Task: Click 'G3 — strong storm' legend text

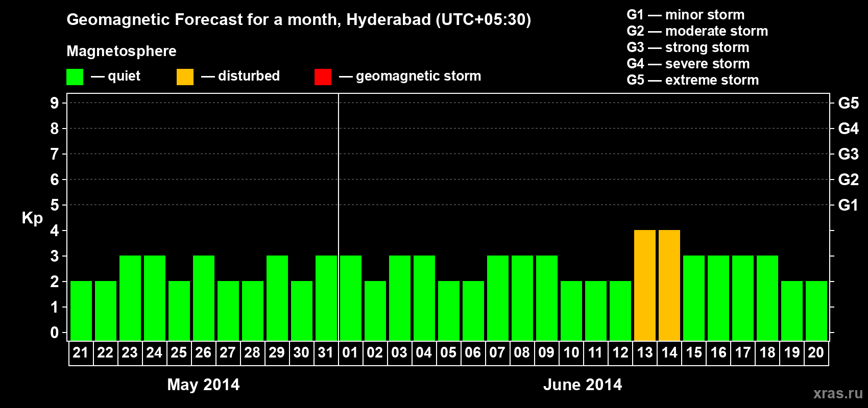Action: [688, 47]
